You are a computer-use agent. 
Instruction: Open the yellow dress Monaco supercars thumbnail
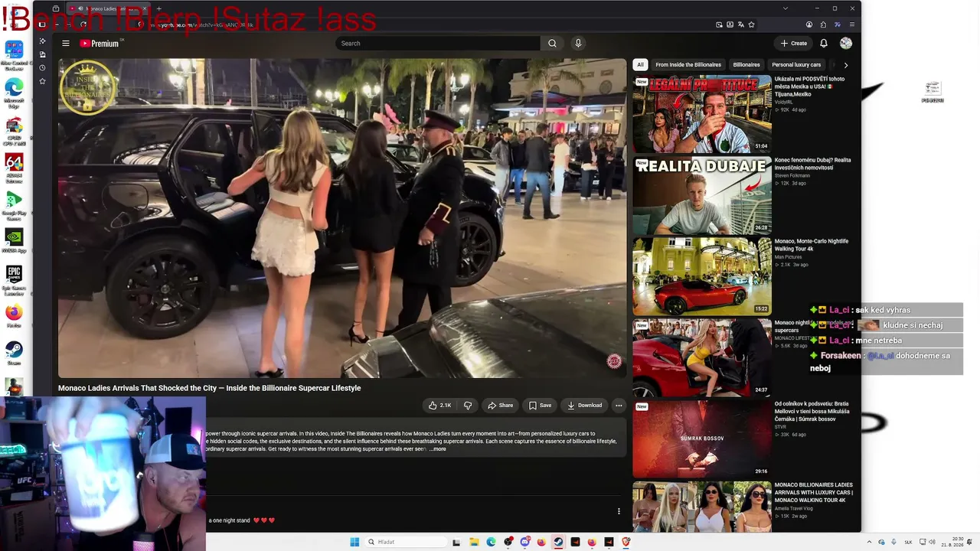702,357
